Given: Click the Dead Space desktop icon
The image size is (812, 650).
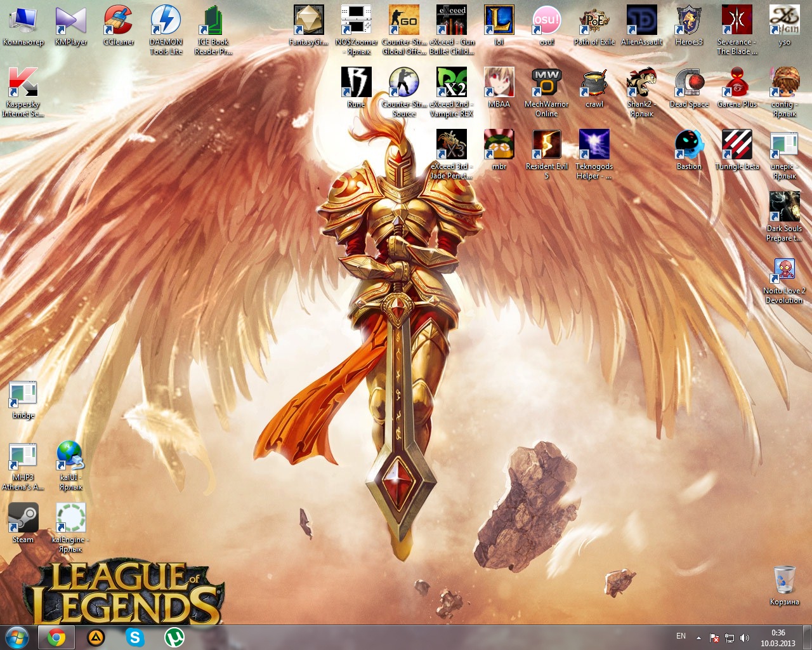Looking at the screenshot, I should click(x=690, y=88).
